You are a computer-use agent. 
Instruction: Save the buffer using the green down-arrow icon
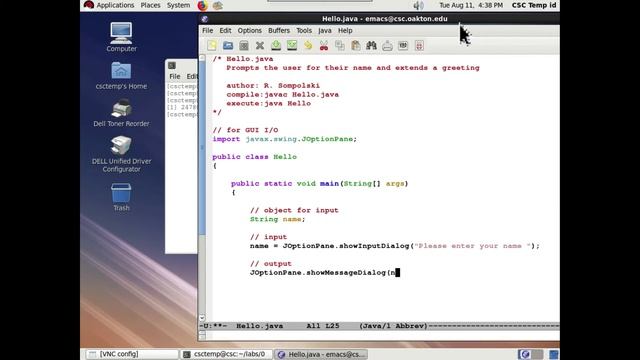pyautogui.click(x=276, y=46)
